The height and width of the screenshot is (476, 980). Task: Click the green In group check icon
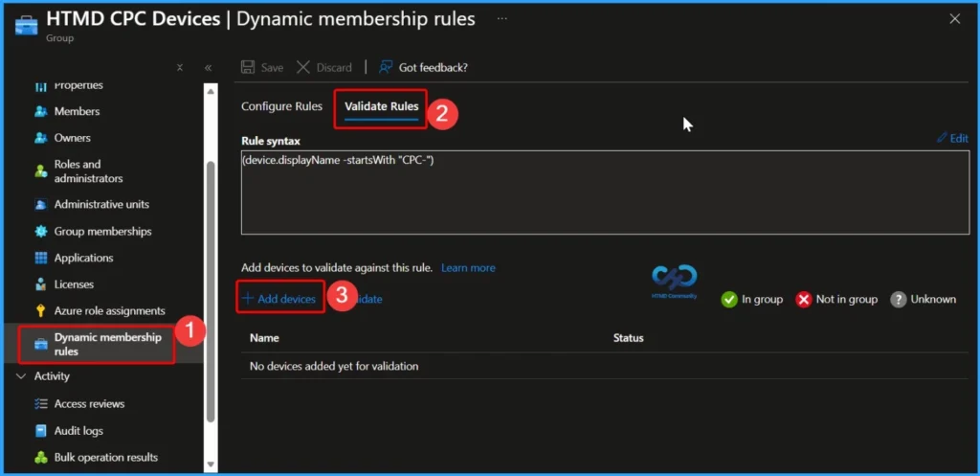click(x=728, y=300)
